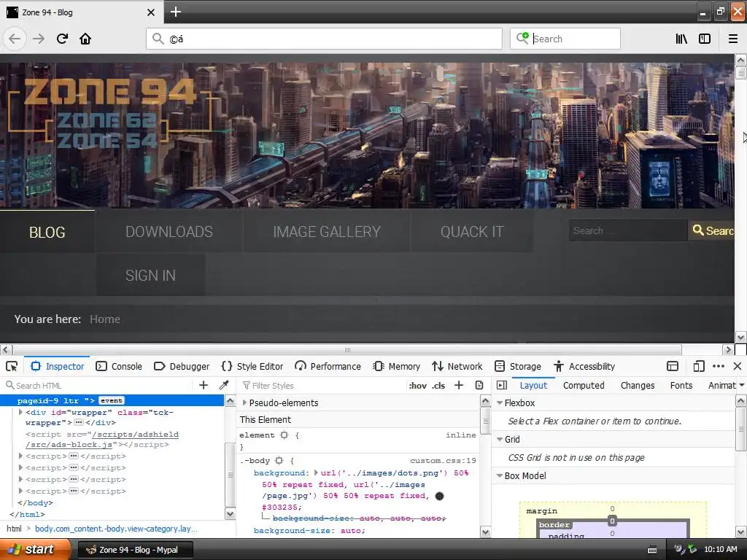Collapse the Grid section

500,440
